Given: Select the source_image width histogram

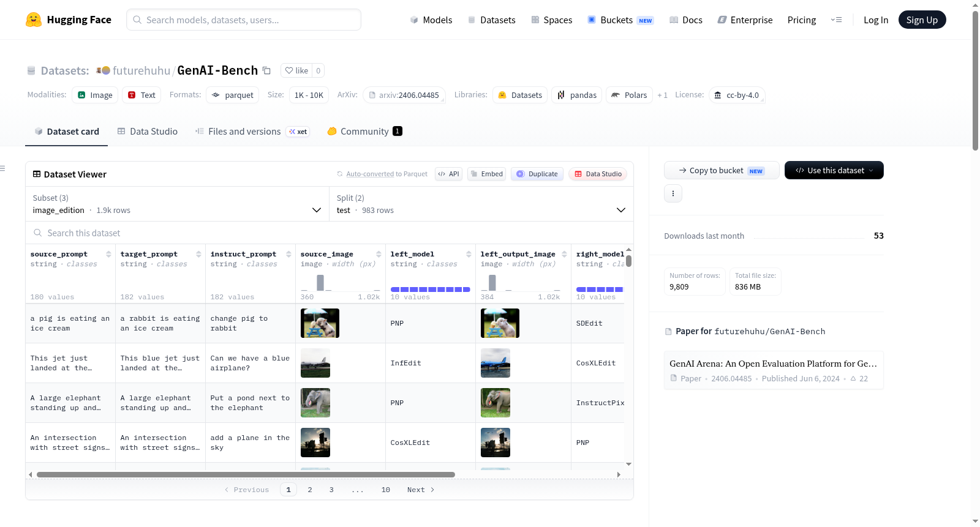Looking at the screenshot, I should pos(340,282).
